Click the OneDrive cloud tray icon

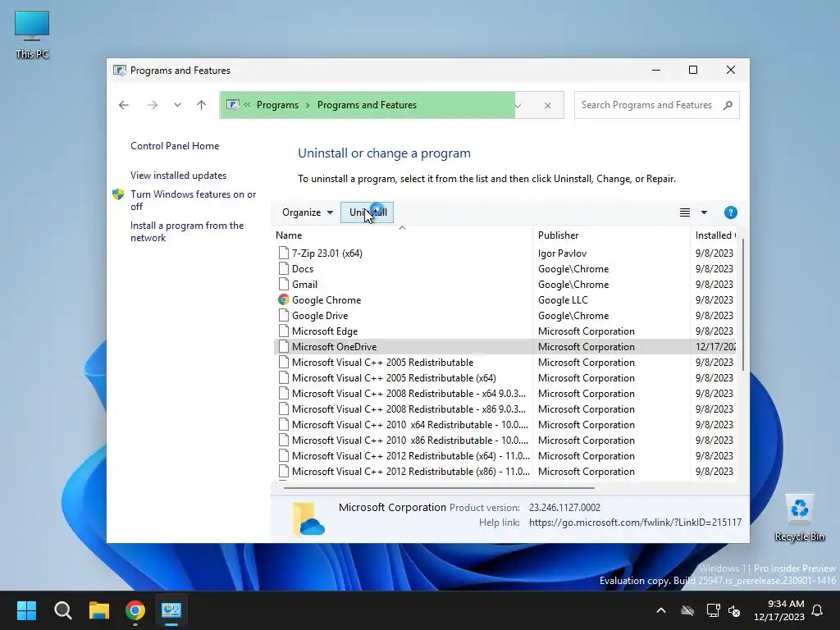[x=687, y=610]
